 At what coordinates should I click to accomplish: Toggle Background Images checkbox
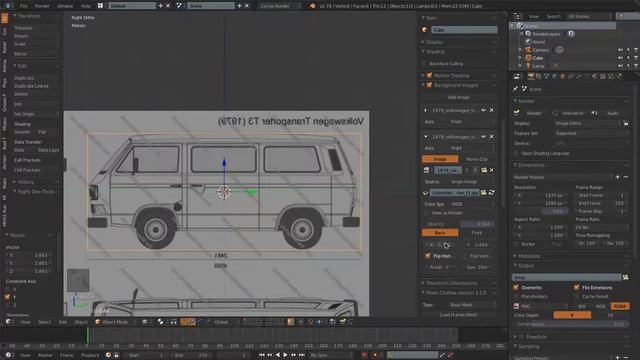[429, 85]
